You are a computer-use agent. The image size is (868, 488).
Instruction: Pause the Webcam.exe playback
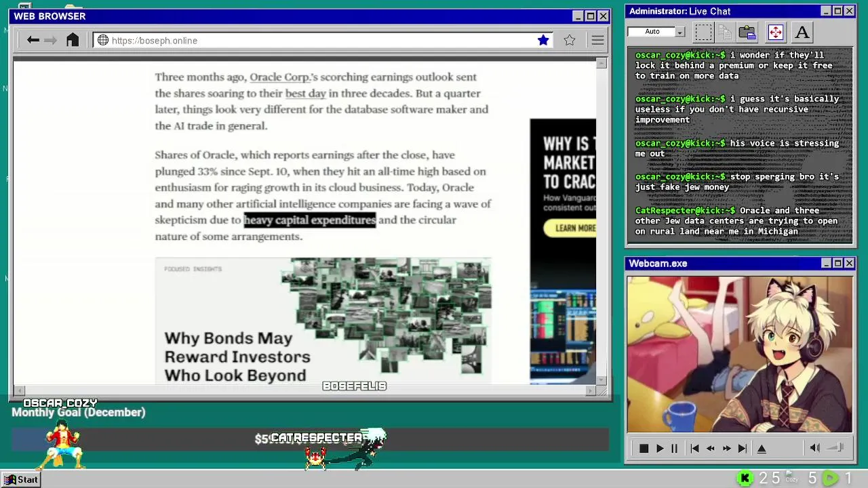674,448
